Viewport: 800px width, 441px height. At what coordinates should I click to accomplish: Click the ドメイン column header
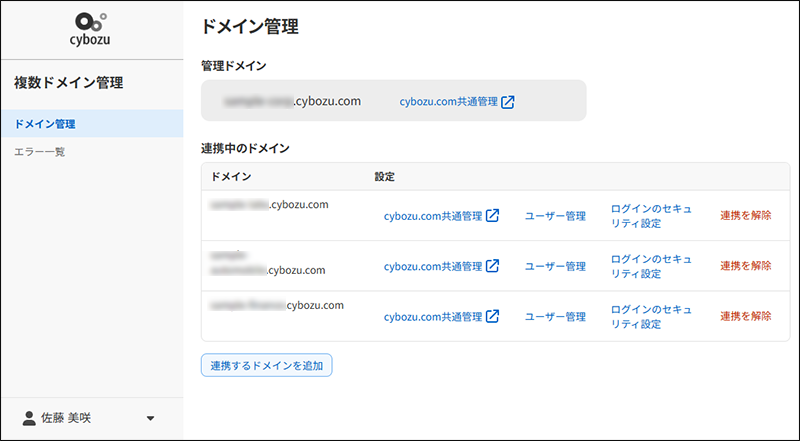point(231,177)
